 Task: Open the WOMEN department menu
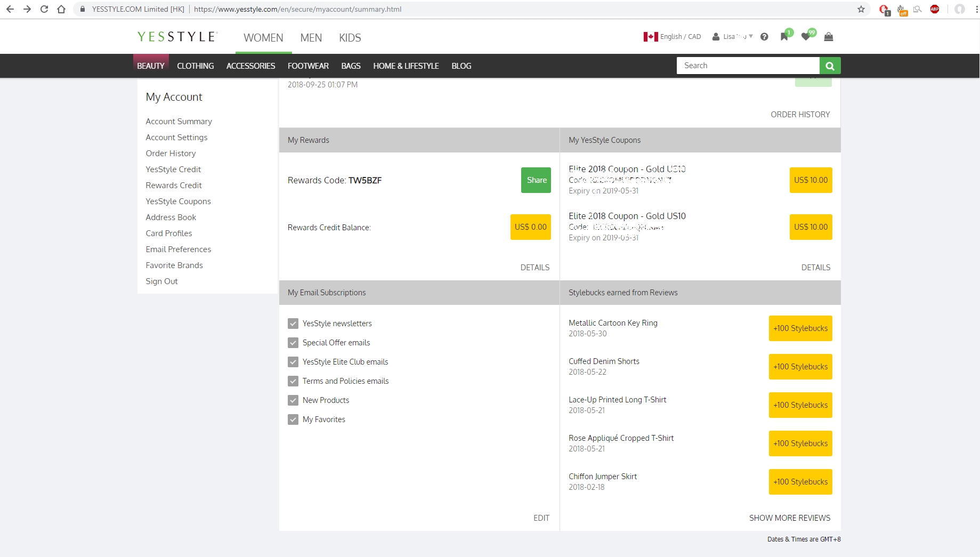coord(263,38)
